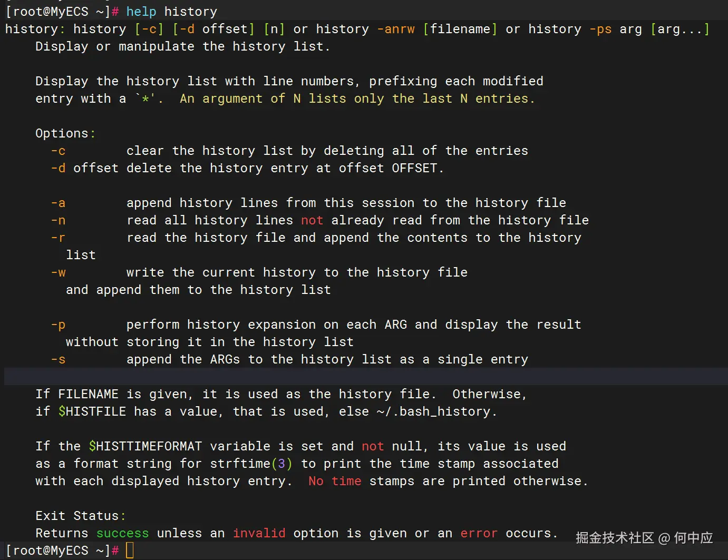
Task: Click the red word 'error' in the last line
Action: [479, 533]
